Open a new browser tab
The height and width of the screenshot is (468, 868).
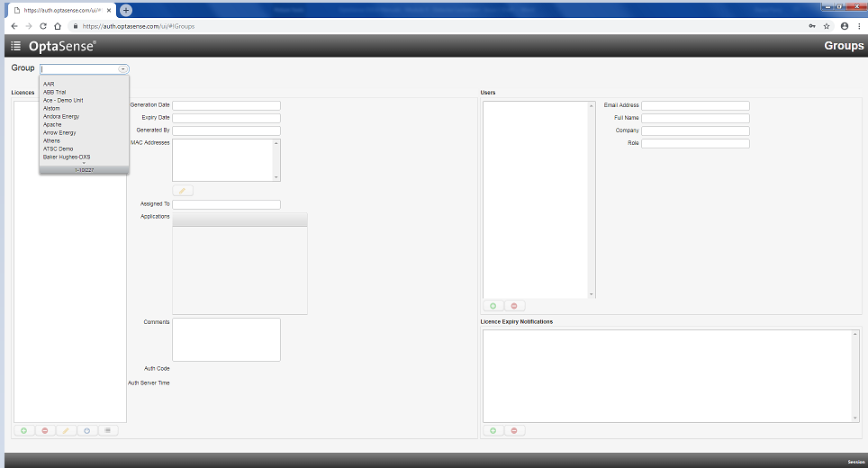[126, 10]
